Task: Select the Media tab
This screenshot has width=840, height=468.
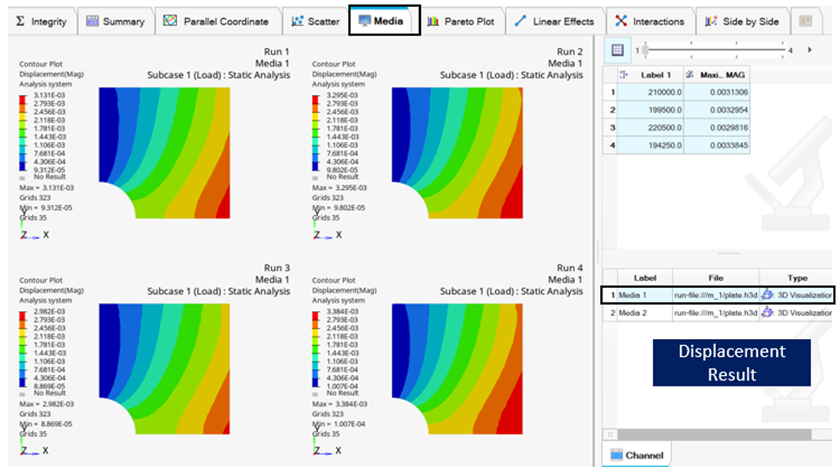Action: (384, 21)
